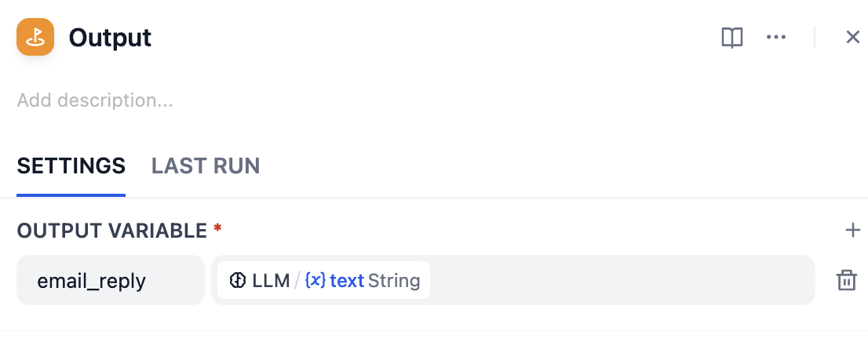Switch to the SETTINGS tab
The height and width of the screenshot is (353, 868).
[x=71, y=166]
